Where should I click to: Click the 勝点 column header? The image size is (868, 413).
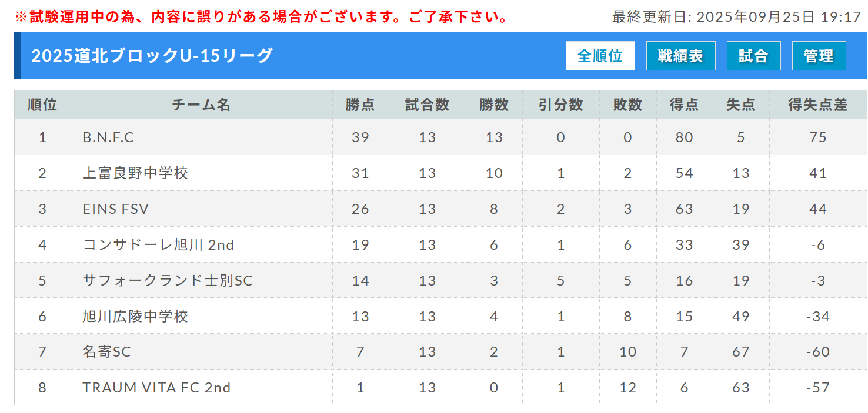point(360,105)
